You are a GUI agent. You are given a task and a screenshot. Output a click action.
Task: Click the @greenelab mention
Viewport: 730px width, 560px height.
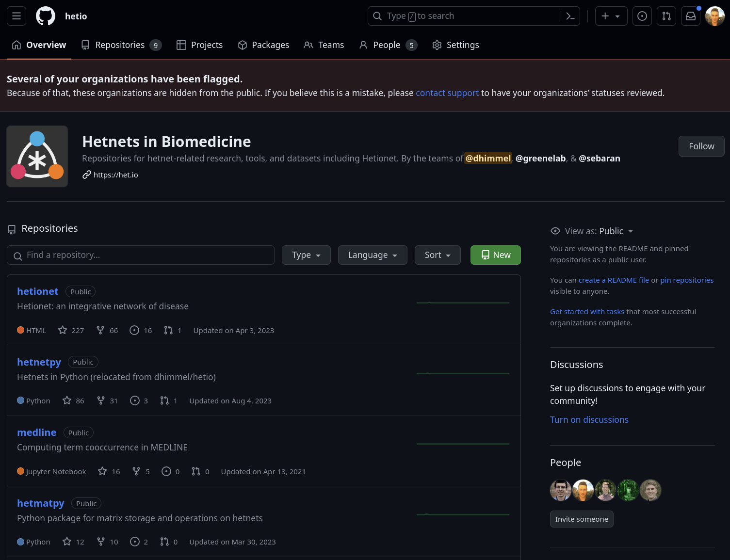tap(540, 158)
